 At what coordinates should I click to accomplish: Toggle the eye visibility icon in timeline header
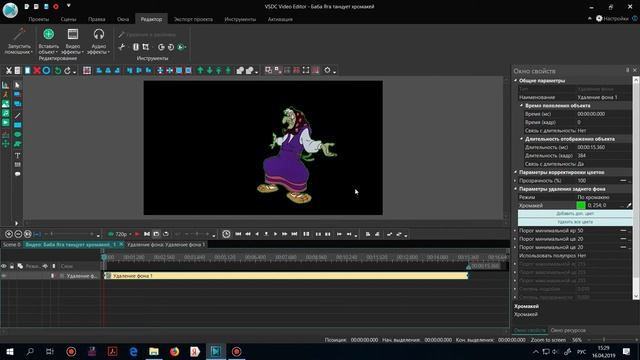tap(4, 266)
